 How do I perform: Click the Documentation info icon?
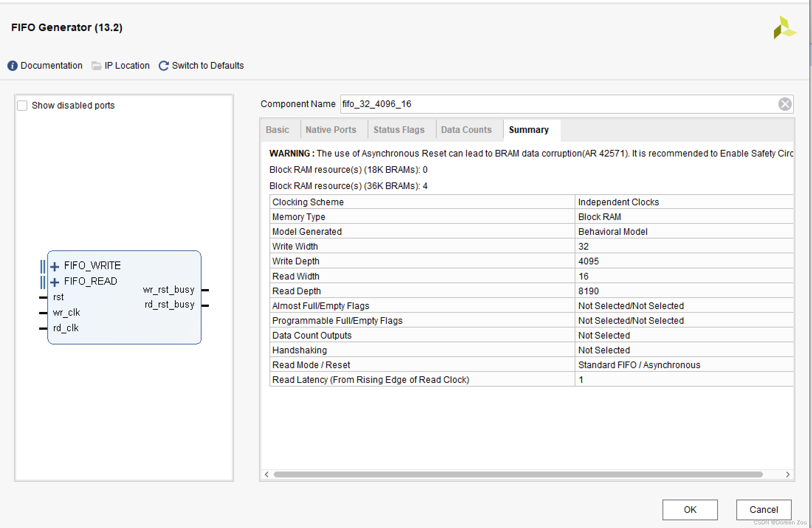[12, 66]
